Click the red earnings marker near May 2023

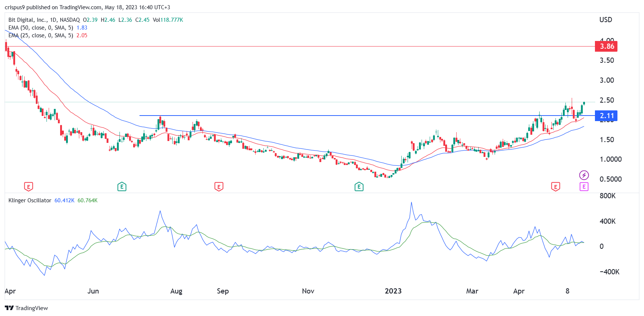click(x=555, y=187)
